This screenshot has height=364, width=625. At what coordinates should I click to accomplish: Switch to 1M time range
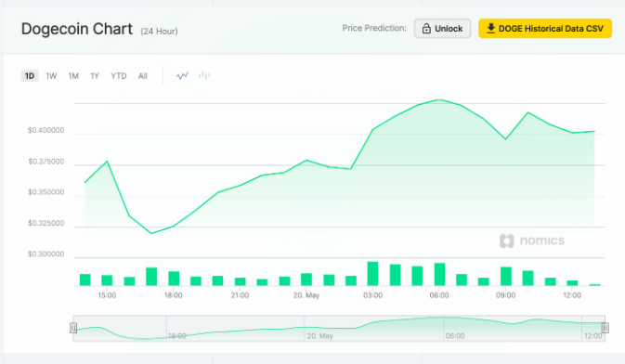[73, 76]
